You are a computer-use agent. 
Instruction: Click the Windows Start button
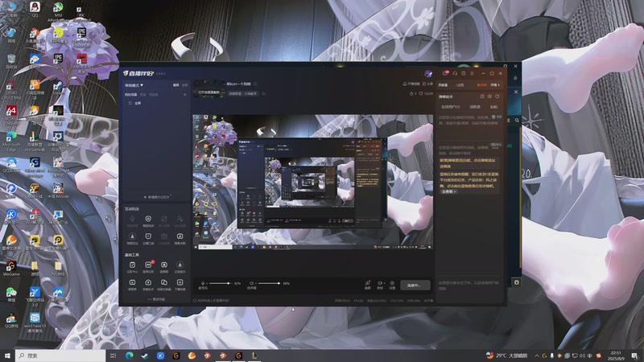7,356
